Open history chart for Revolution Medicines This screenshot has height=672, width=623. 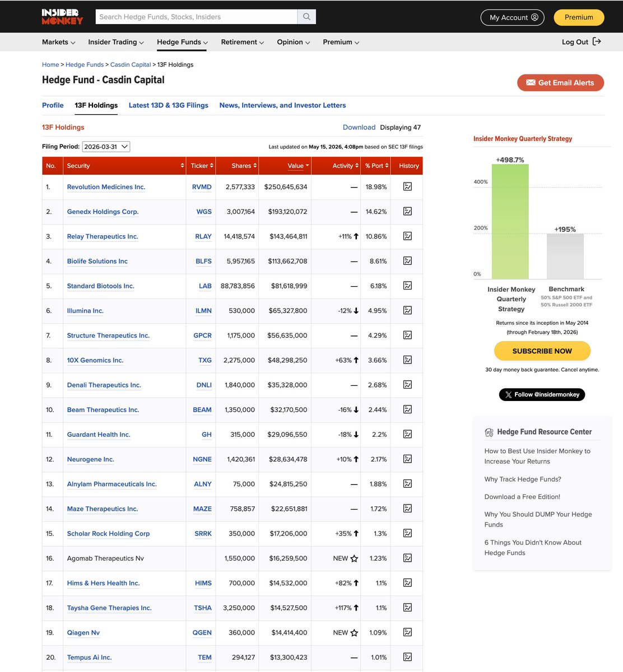(408, 186)
